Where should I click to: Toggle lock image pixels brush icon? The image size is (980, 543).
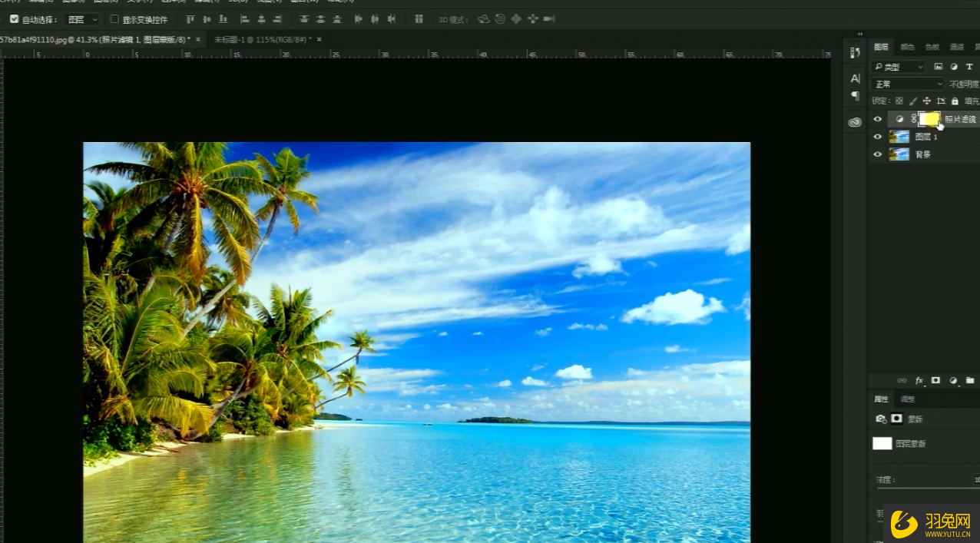pyautogui.click(x=913, y=101)
